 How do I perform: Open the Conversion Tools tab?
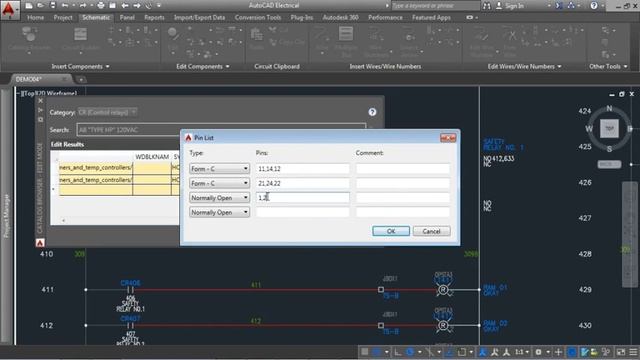(x=258, y=18)
